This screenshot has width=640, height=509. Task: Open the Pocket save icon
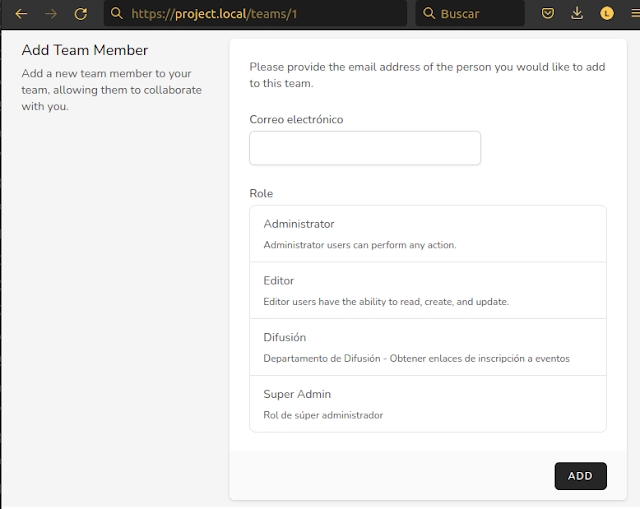pos(548,14)
